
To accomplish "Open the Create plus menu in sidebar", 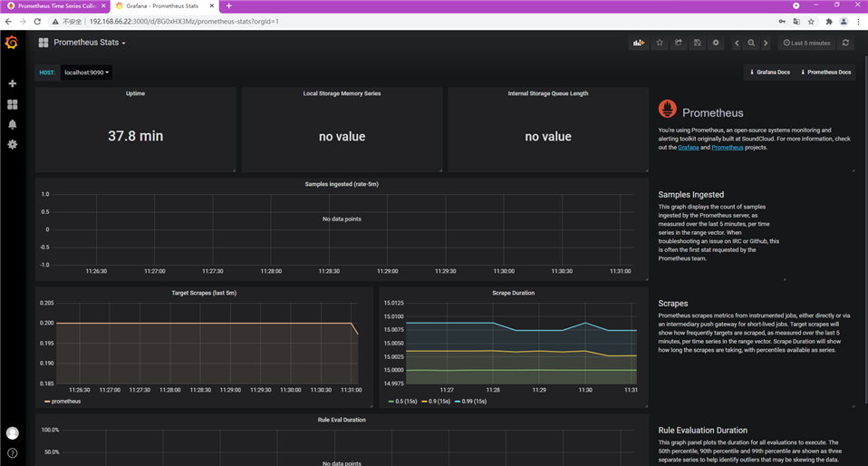I will coord(12,83).
